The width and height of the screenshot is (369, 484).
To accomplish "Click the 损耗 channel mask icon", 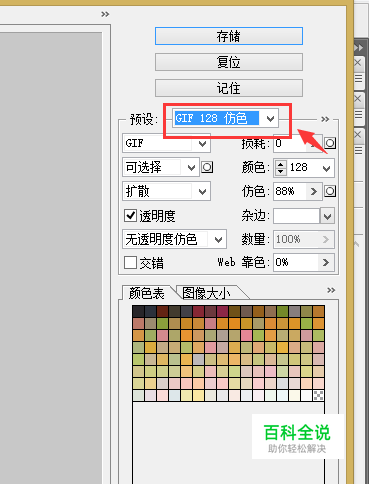I will click(330, 143).
